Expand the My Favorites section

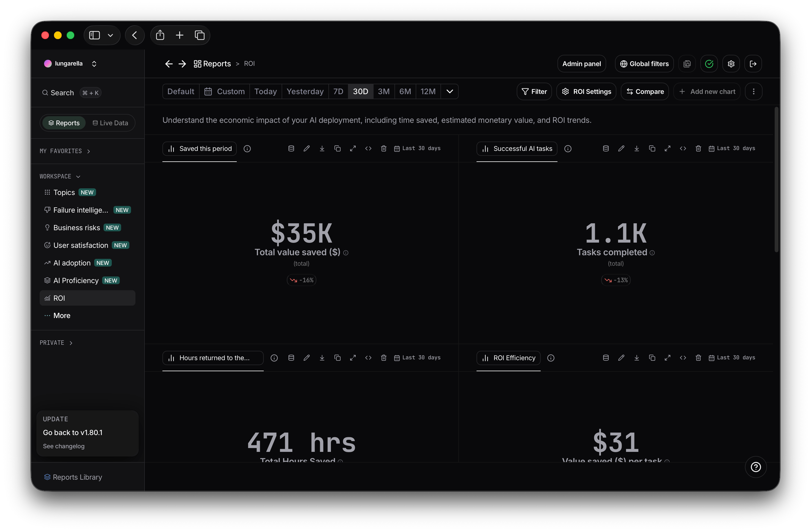point(65,151)
